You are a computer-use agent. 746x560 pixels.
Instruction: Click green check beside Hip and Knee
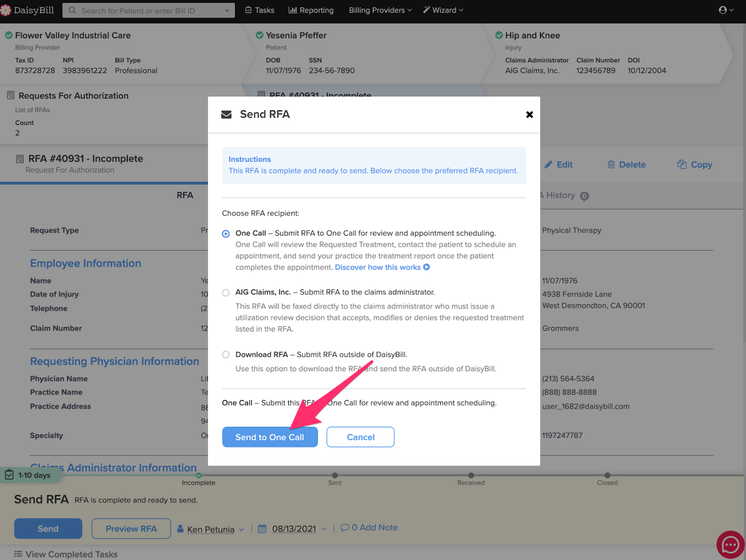499,35
